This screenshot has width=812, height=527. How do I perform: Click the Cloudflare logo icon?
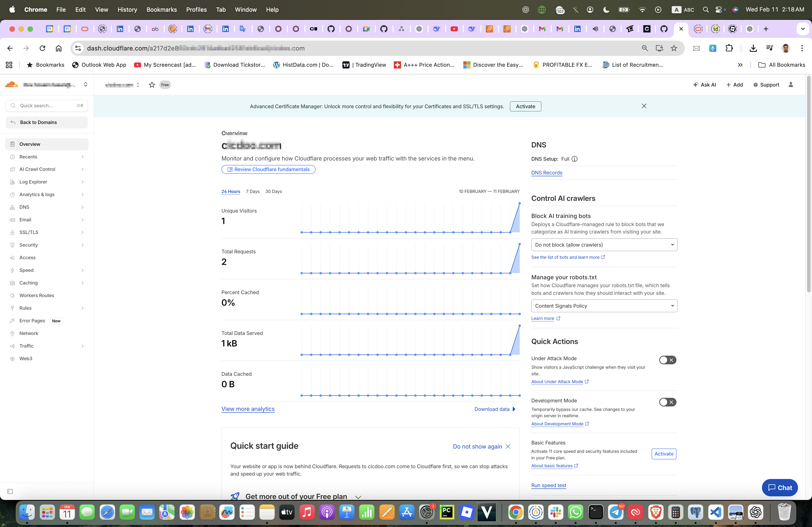11,85
